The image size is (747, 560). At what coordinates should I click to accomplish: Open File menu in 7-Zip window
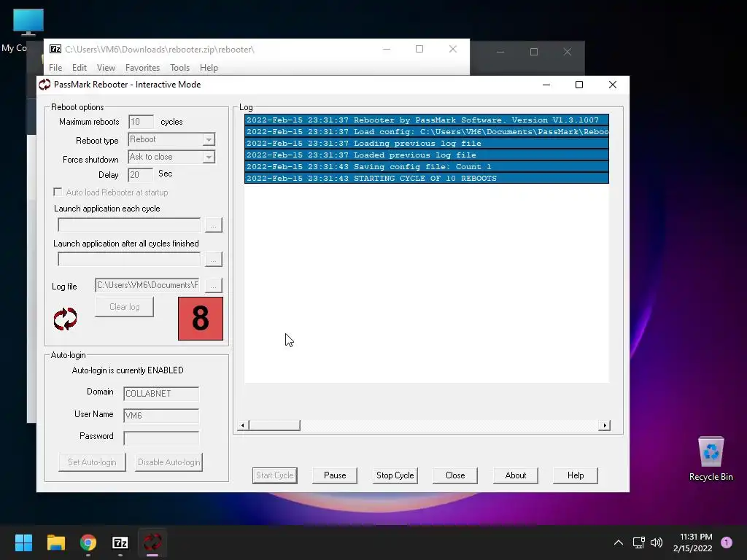tap(55, 68)
